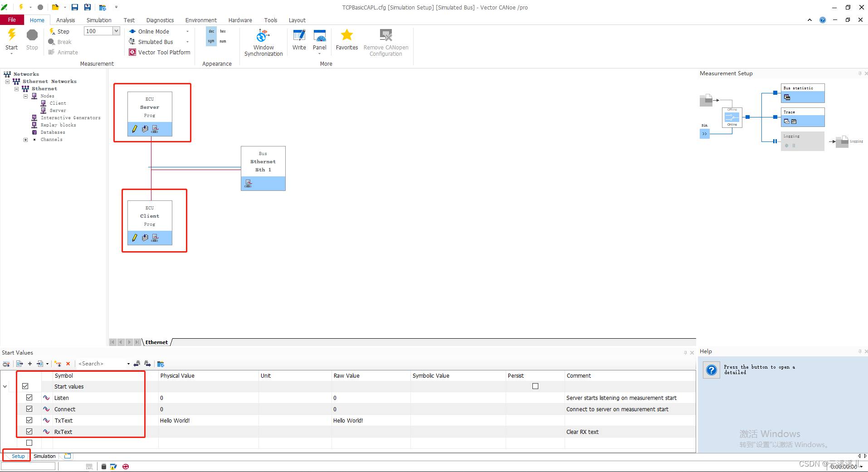Click the find next binoculars icon
868x472 pixels.
pyautogui.click(x=147, y=364)
